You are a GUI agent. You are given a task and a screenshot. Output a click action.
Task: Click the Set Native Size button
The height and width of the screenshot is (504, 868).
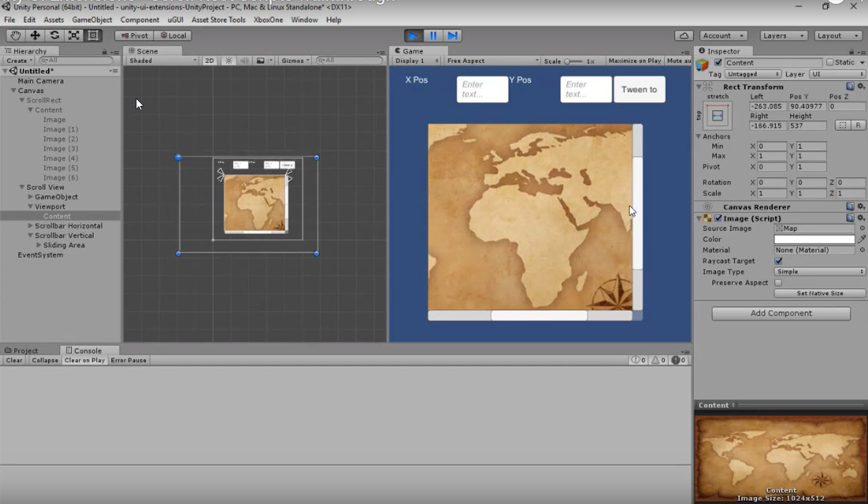pyautogui.click(x=819, y=294)
